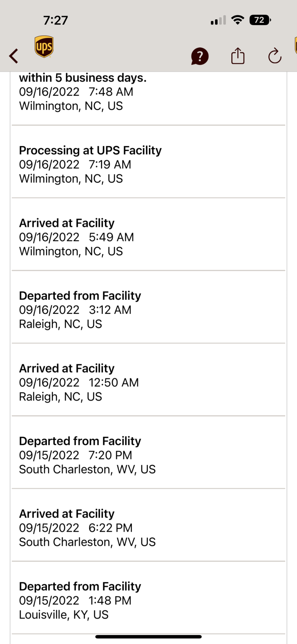Screen dimensions: 297x644
Task: Select Departed from Facility Louisville entry
Action: (148, 601)
